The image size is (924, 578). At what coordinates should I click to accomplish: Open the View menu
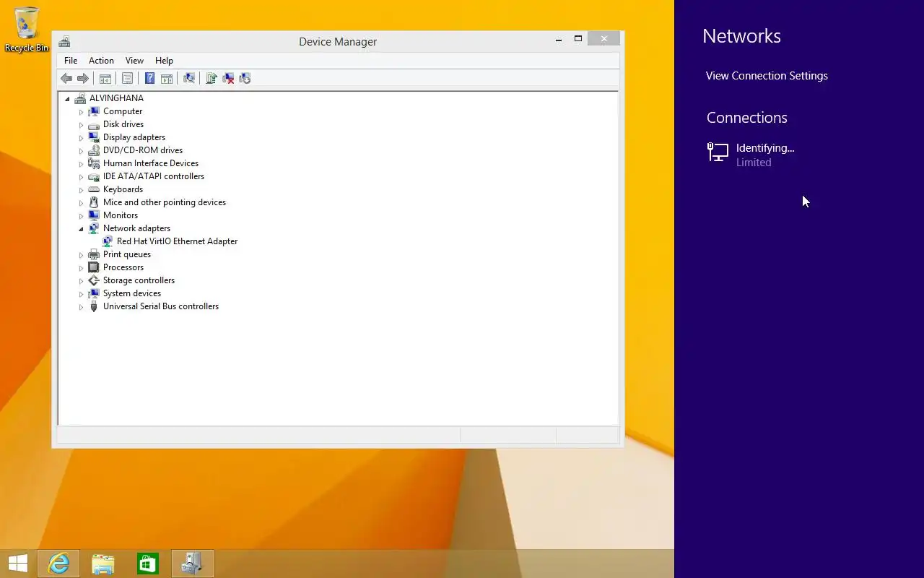point(134,61)
